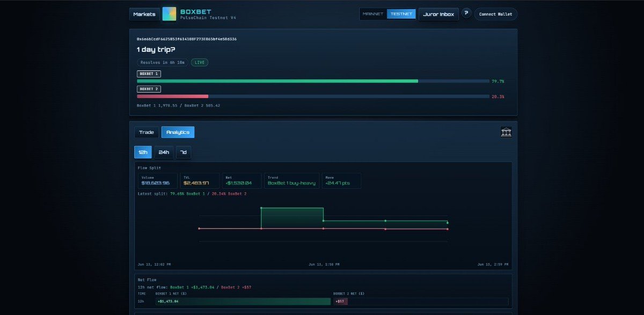Click the BOXBET brand name

[196, 11]
